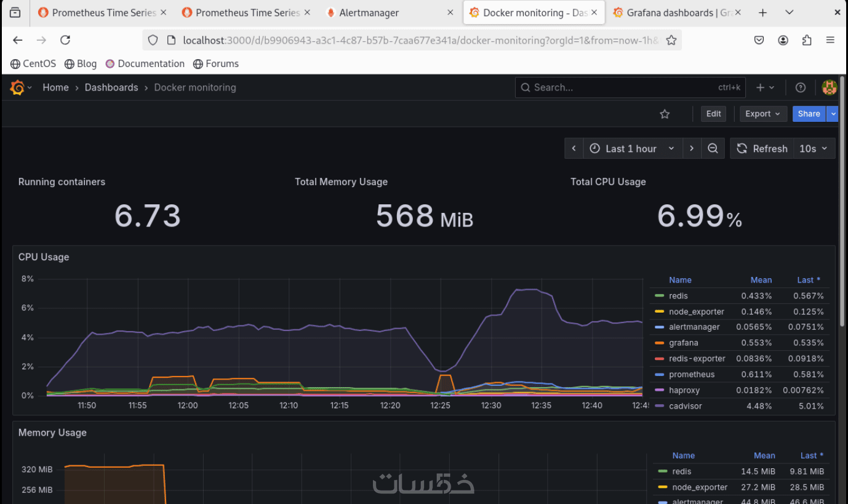The width and height of the screenshot is (848, 504).
Task: Go to Home breadcrumb link
Action: click(x=55, y=87)
